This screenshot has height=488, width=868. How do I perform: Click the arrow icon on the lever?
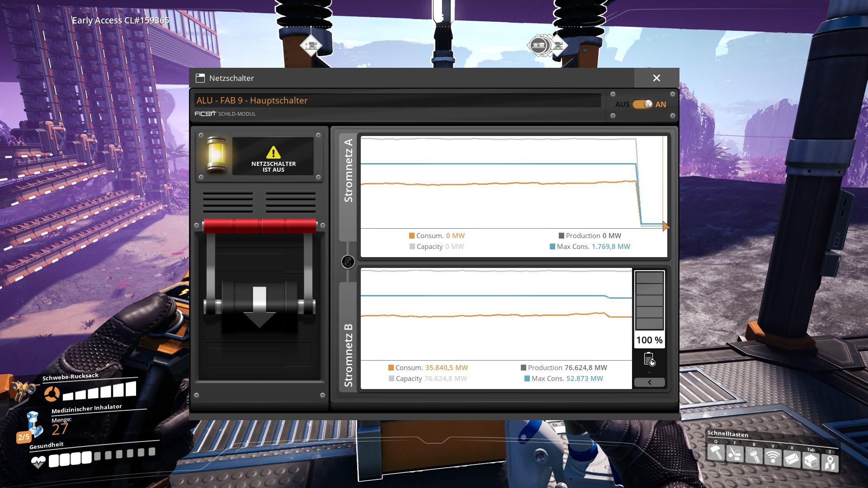pos(259,308)
